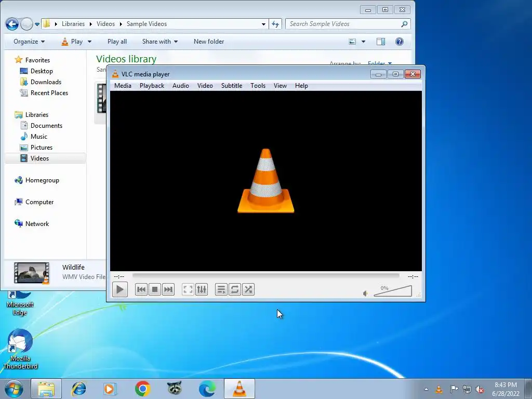Go to previous media in VLC
Viewport: 532px width, 399px height.
point(141,289)
